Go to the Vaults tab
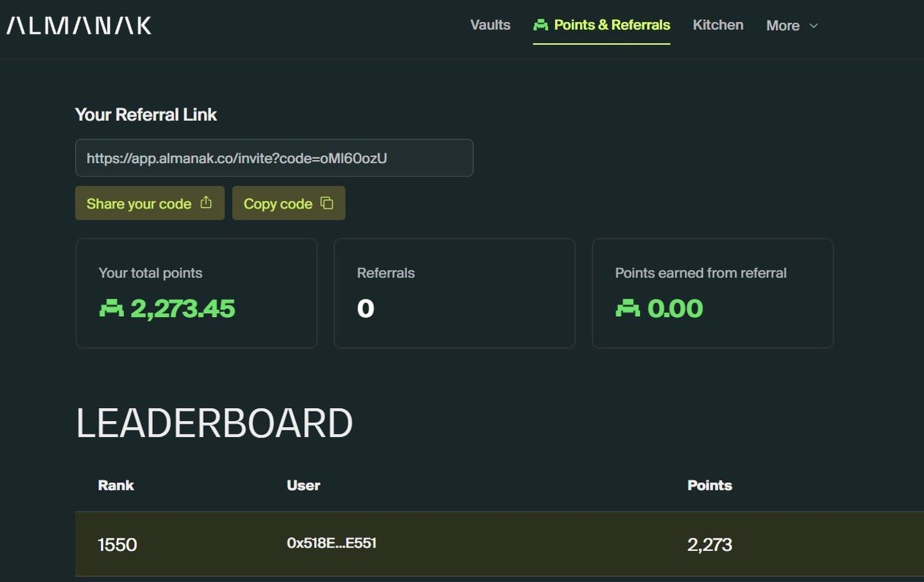This screenshot has height=582, width=924. [x=490, y=25]
